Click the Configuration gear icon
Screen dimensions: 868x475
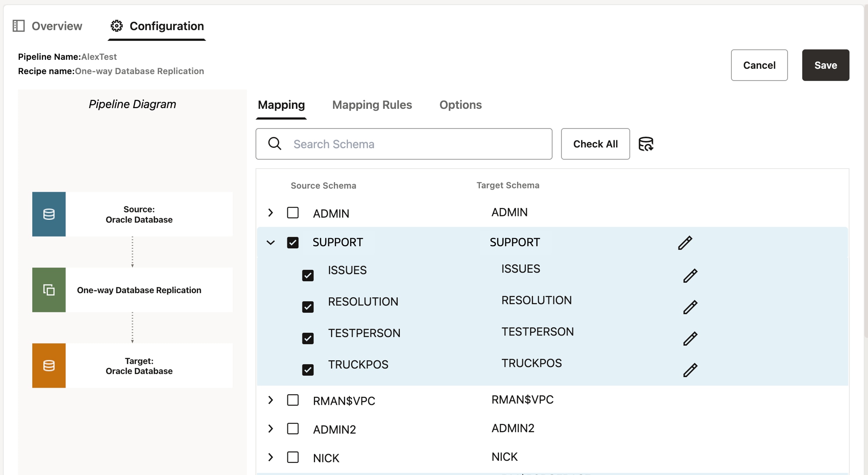[116, 26]
